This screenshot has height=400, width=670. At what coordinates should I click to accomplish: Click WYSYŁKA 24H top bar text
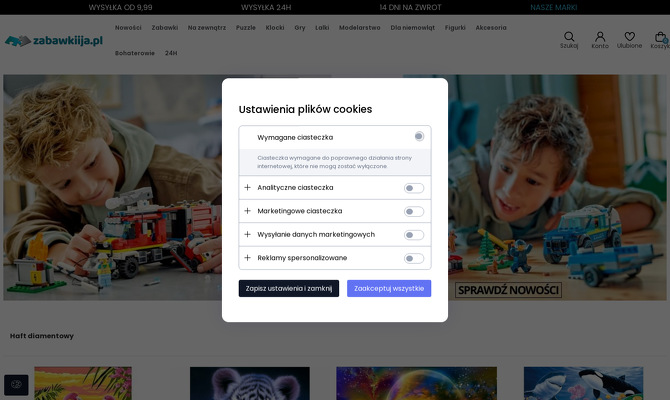click(266, 7)
